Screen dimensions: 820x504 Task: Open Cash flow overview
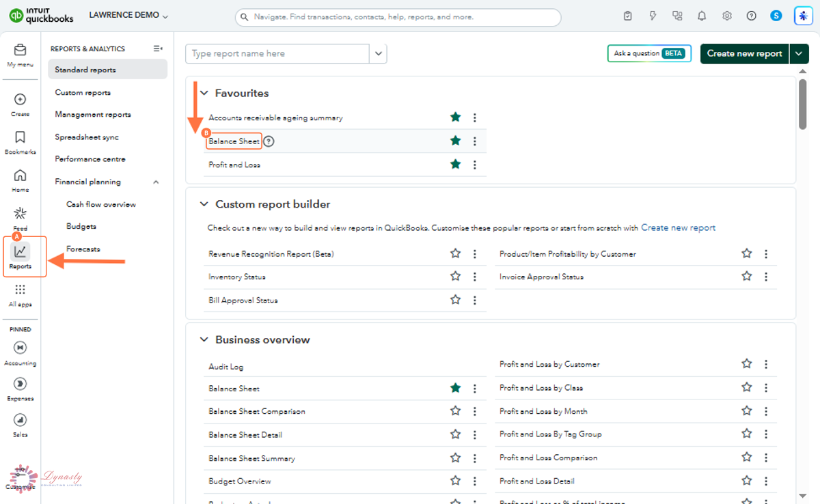pyautogui.click(x=101, y=204)
